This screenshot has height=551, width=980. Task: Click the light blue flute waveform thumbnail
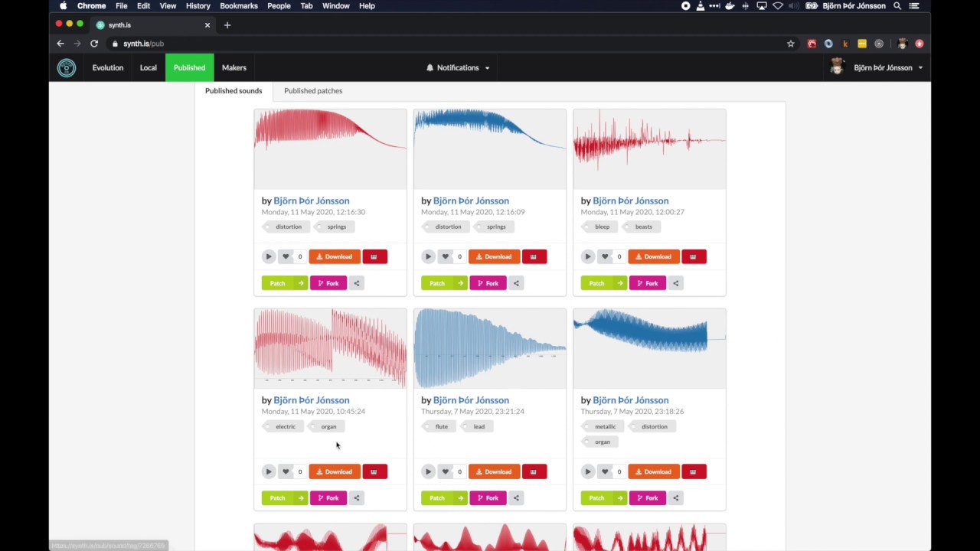(x=490, y=348)
